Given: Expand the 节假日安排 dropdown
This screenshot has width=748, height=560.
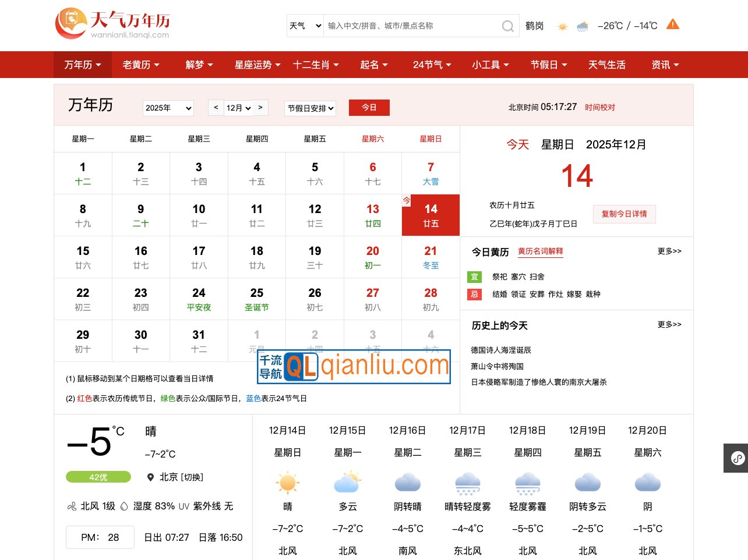Looking at the screenshot, I should (x=311, y=108).
